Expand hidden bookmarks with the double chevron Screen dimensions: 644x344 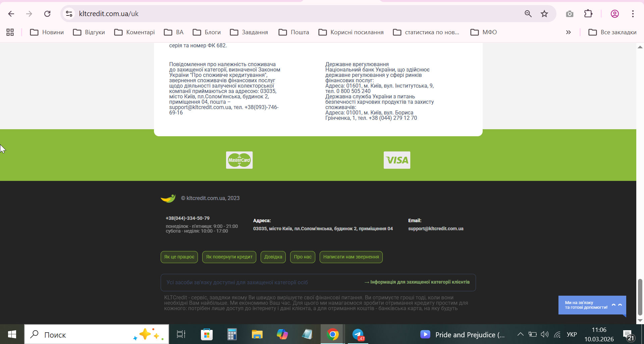[x=568, y=32]
